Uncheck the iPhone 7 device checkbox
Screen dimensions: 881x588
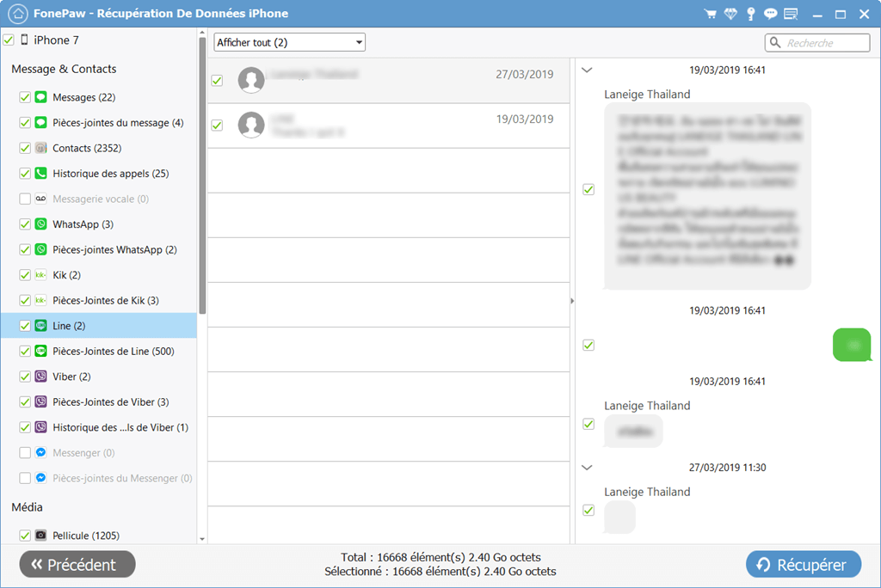pyautogui.click(x=9, y=40)
